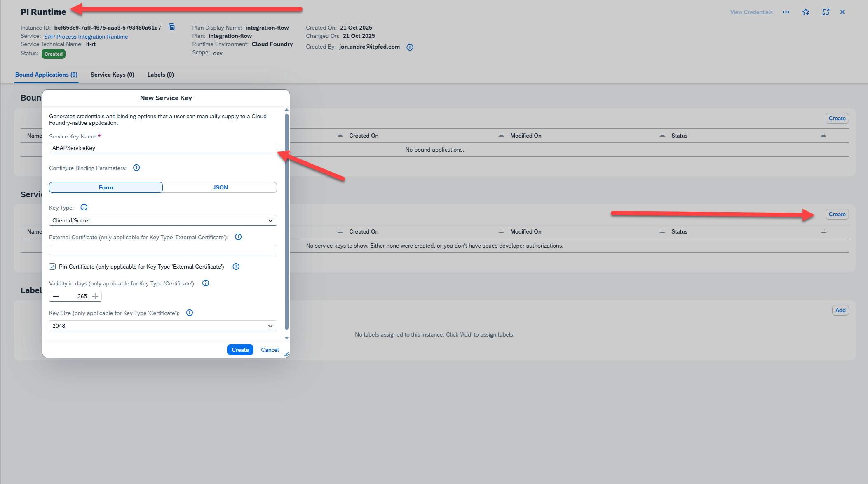The width and height of the screenshot is (868, 484).
Task: Click Key Type info icon
Action: point(84,207)
